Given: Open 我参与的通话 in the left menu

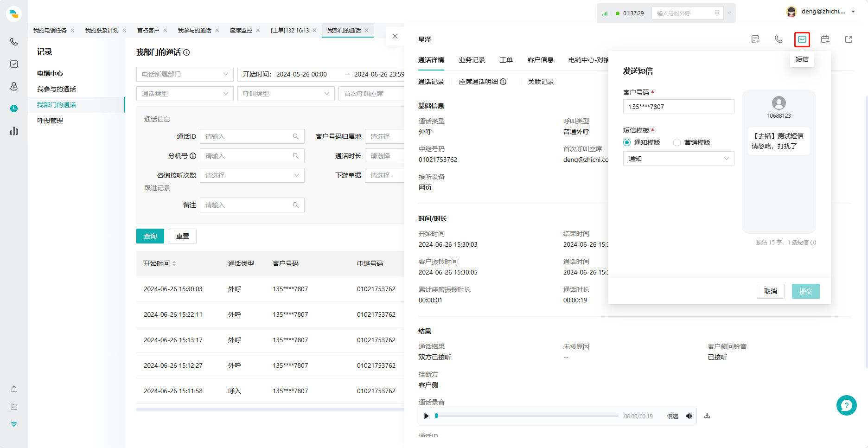Looking at the screenshot, I should (57, 89).
